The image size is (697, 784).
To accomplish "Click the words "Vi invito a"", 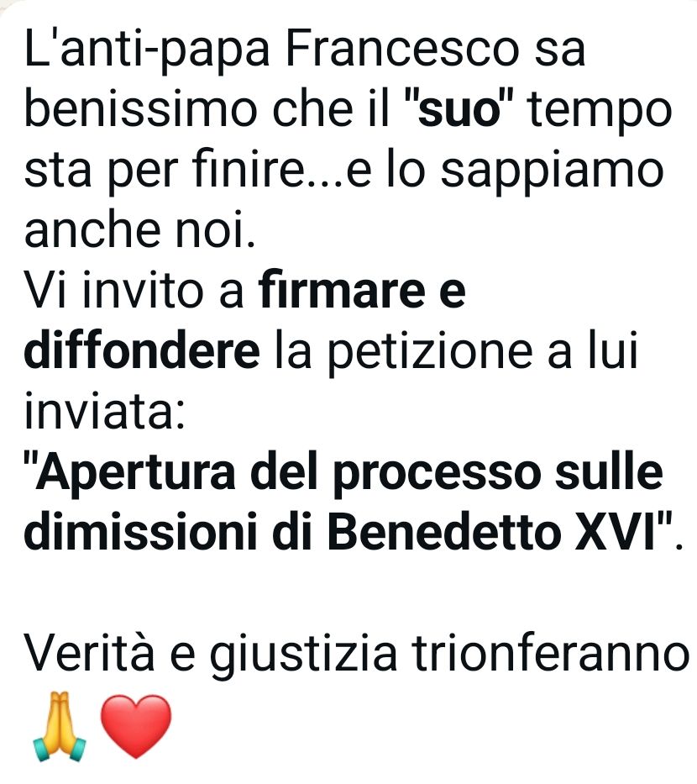I will (134, 290).
